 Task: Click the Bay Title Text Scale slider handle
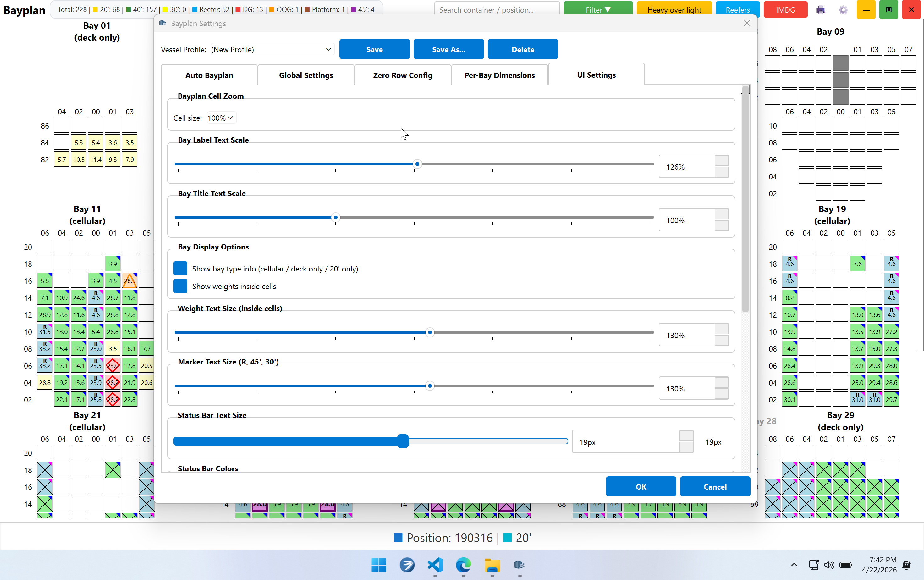click(x=336, y=217)
